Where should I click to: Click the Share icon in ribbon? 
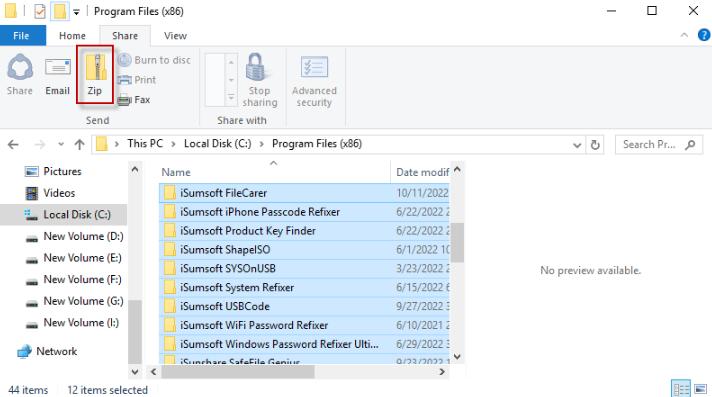(x=20, y=67)
